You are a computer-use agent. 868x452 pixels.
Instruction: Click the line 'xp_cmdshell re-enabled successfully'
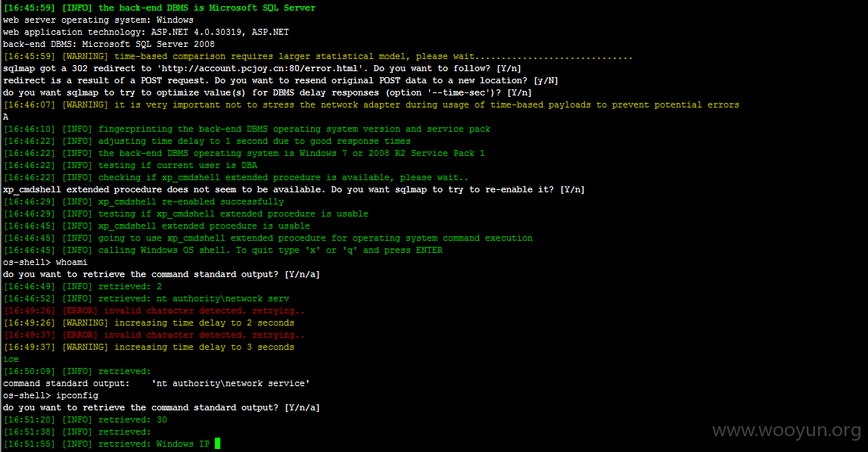click(143, 202)
